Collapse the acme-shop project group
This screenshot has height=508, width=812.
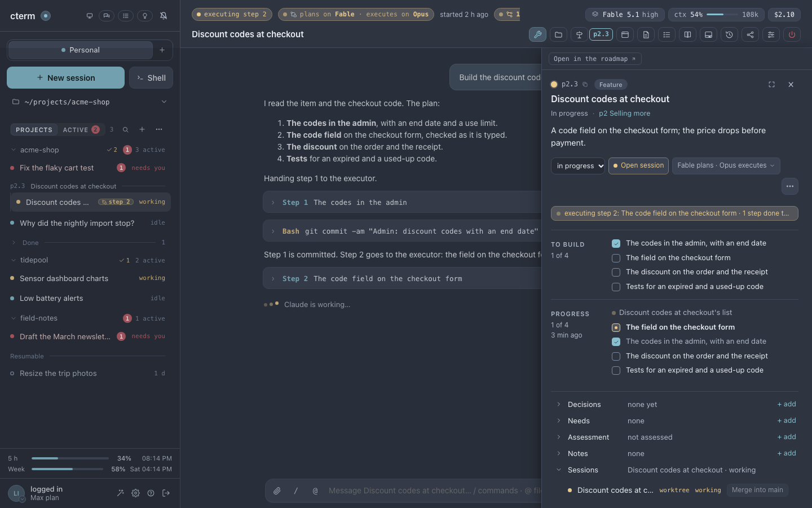tap(14, 150)
